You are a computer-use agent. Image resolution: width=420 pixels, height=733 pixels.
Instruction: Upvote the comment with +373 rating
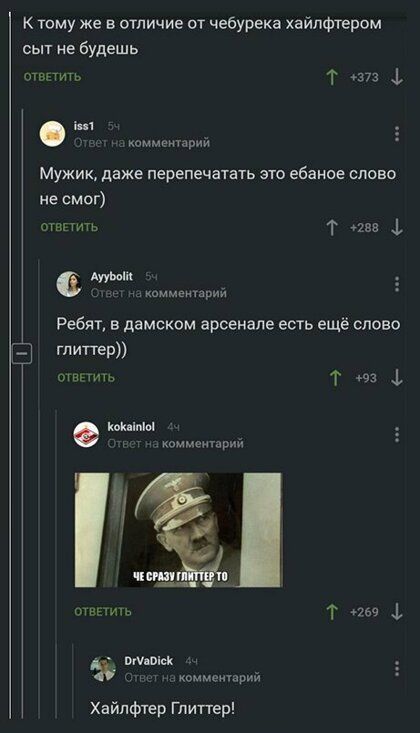pyautogui.click(x=332, y=77)
